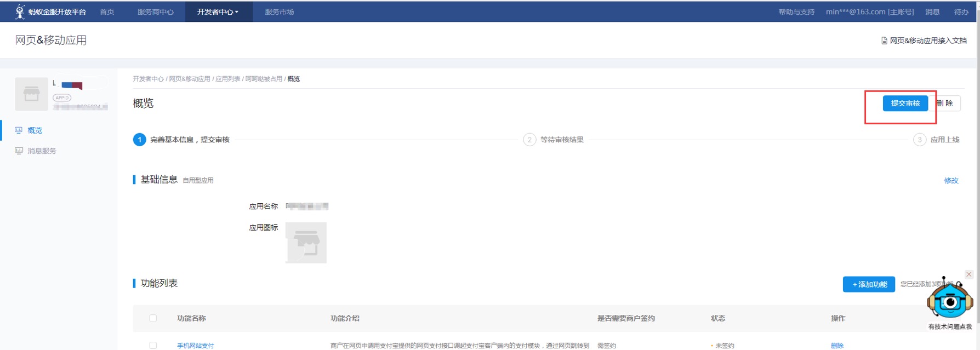Viewport: 980px width, 350px height.
Task: Click the robot tech-support mascot
Action: pyautogui.click(x=949, y=300)
